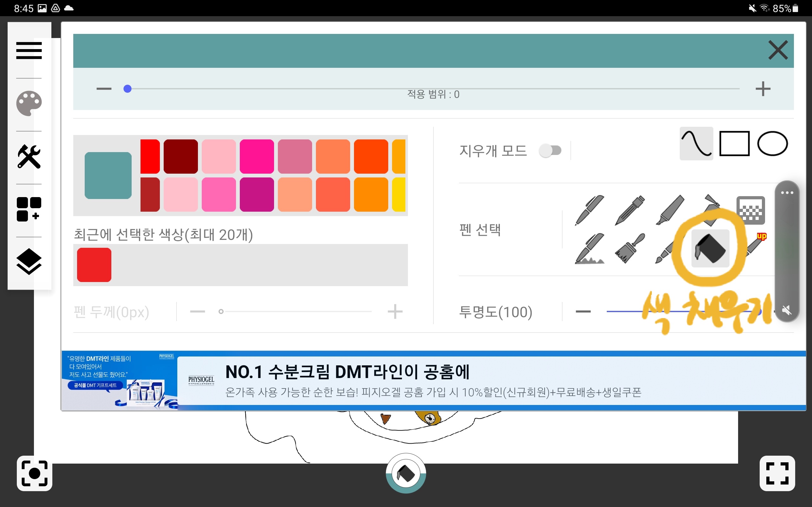Open the hamburger main menu
Viewport: 812px width, 507px height.
pyautogui.click(x=29, y=51)
